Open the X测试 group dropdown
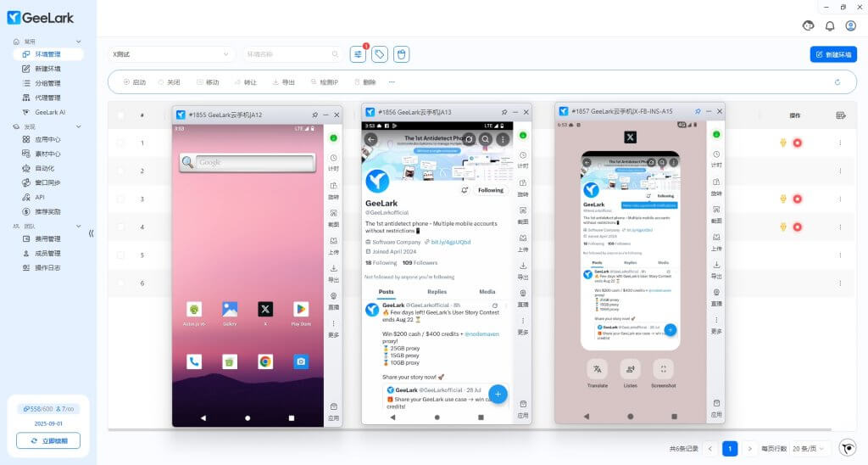The height and width of the screenshot is (465, 868). pyautogui.click(x=170, y=54)
